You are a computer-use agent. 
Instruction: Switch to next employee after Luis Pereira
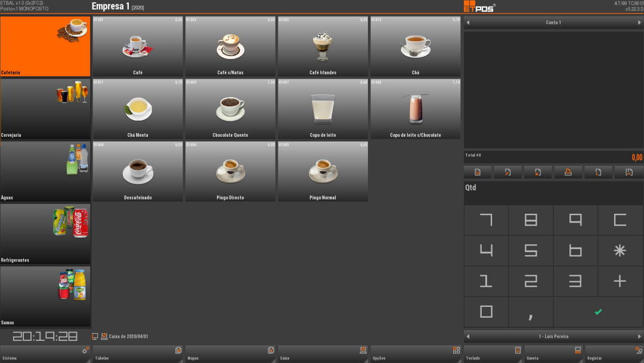point(639,336)
